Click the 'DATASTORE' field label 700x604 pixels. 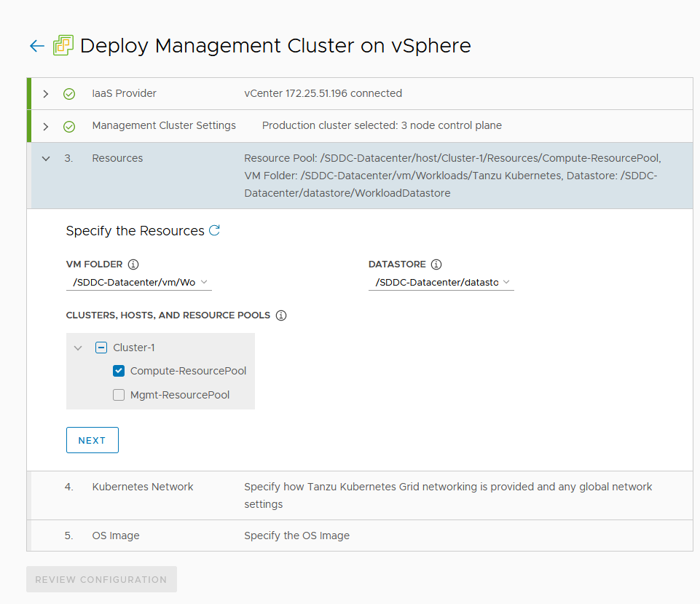[x=397, y=264]
